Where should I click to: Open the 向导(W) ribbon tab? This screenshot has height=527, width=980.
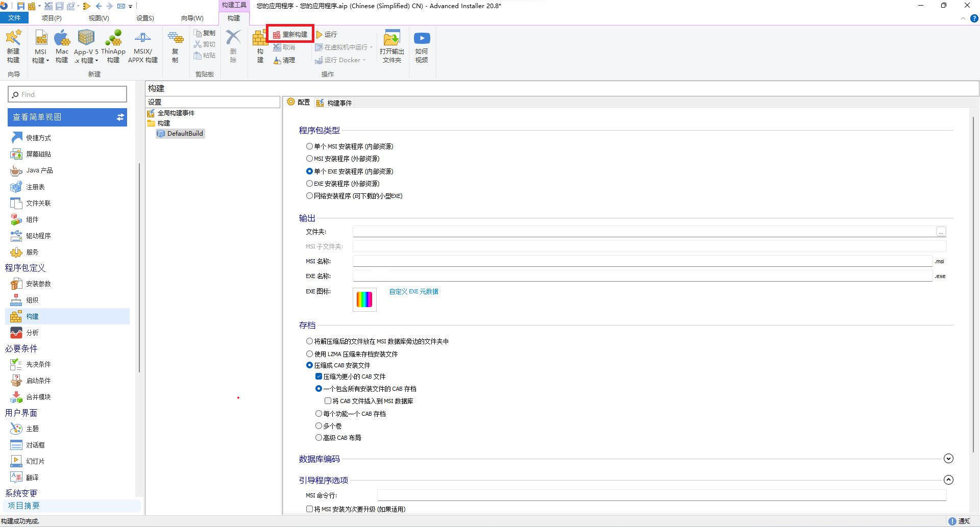pos(192,18)
